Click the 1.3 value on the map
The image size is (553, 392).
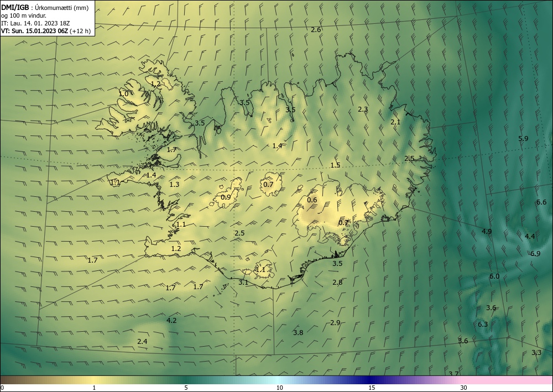coord(174,184)
